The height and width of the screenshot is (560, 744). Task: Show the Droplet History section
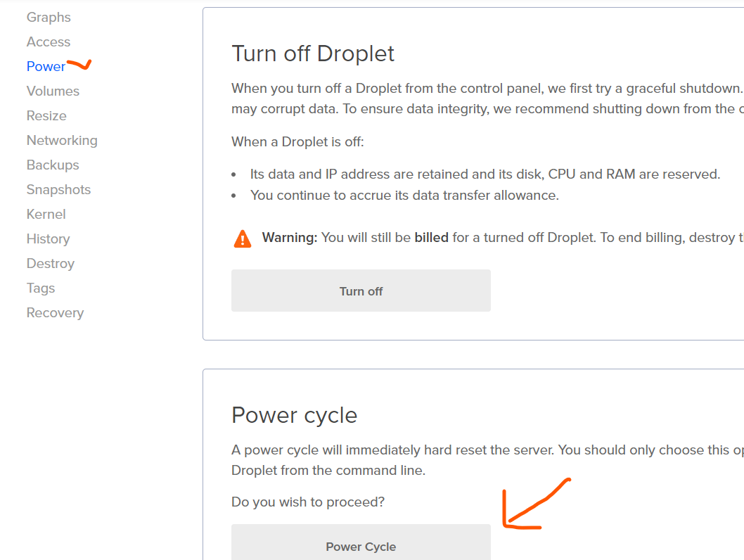click(x=48, y=239)
